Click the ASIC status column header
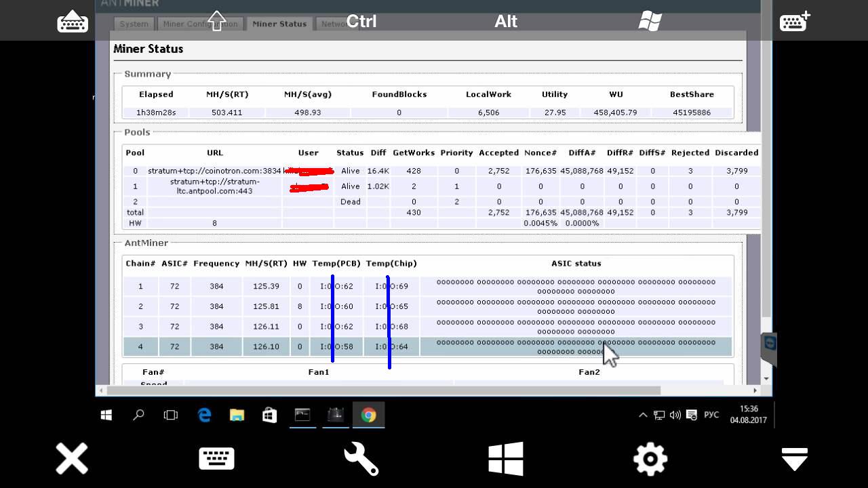This screenshot has height=488, width=868. [576, 264]
